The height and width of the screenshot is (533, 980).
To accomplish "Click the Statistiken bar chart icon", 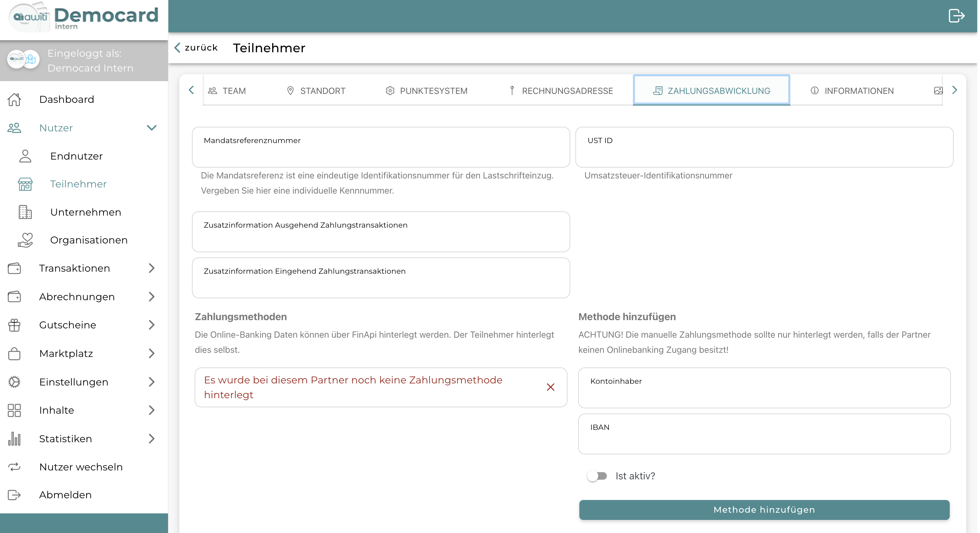I will [14, 438].
